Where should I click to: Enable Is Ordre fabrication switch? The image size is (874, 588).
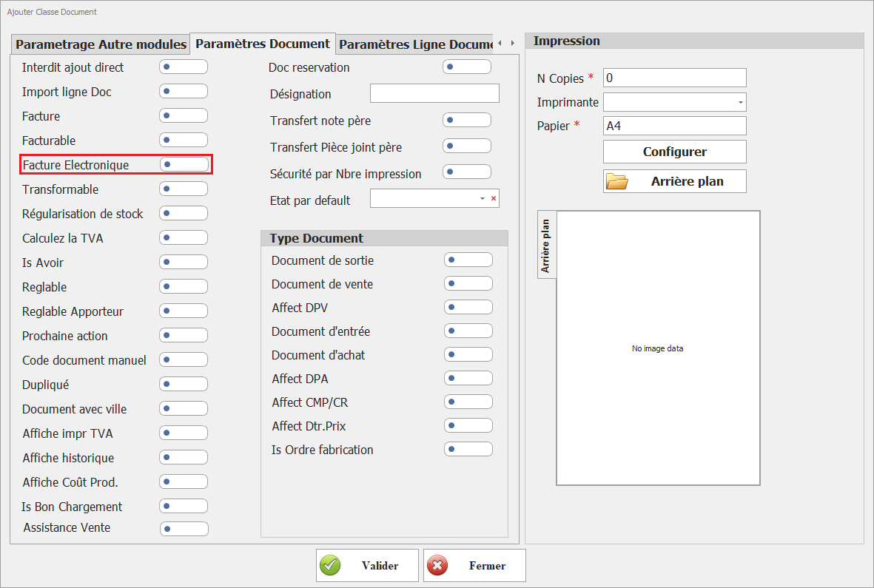[x=468, y=450]
